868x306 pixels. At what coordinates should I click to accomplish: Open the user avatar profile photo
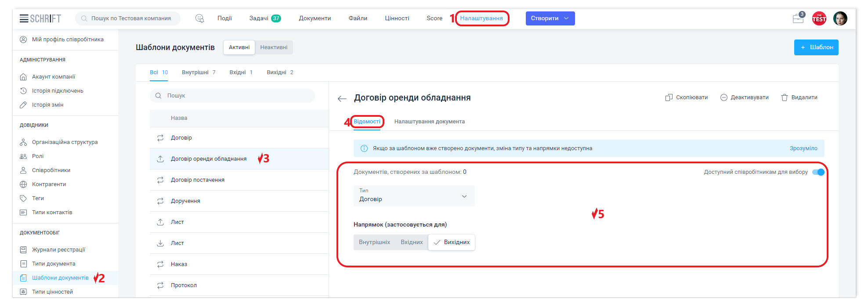tap(840, 18)
